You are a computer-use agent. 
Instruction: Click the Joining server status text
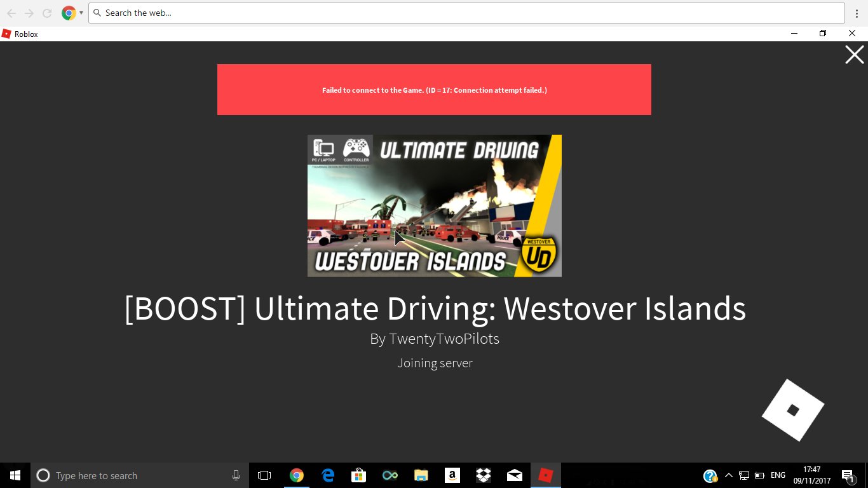coord(435,363)
